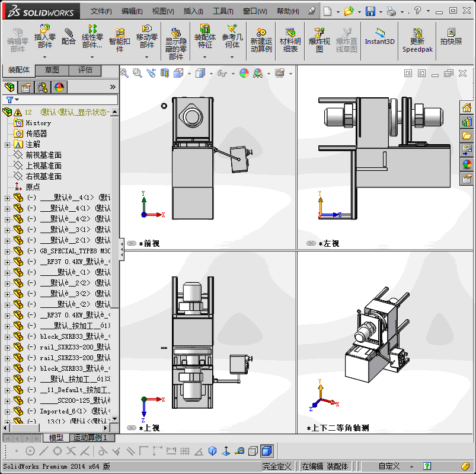Screen dimensions: 476x474
Task: Open SolidWorks Resources home icon
Action: click(x=467, y=107)
